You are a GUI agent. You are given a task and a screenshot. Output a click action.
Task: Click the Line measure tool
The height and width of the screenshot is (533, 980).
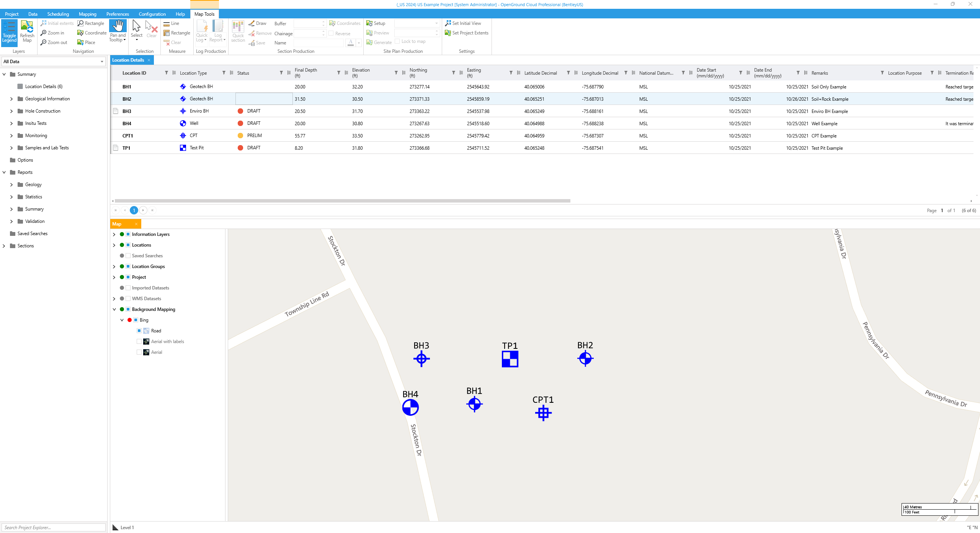[x=171, y=23]
